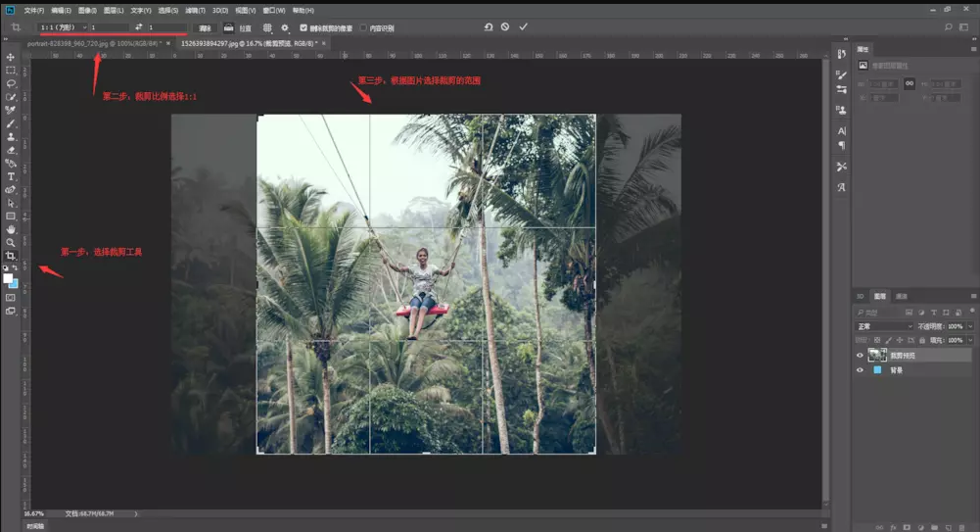Switch to portrait-828398_960_720.jpg document tab
The image size is (980, 532).
tap(93, 44)
